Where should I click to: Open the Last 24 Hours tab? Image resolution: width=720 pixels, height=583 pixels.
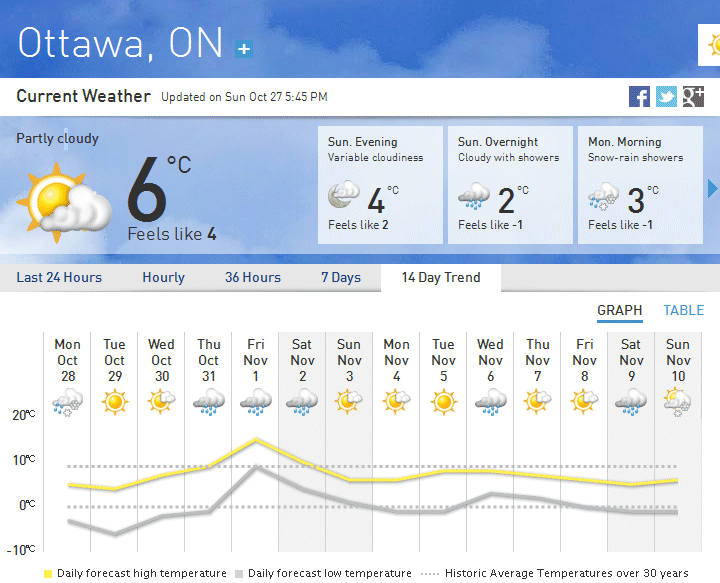59,277
